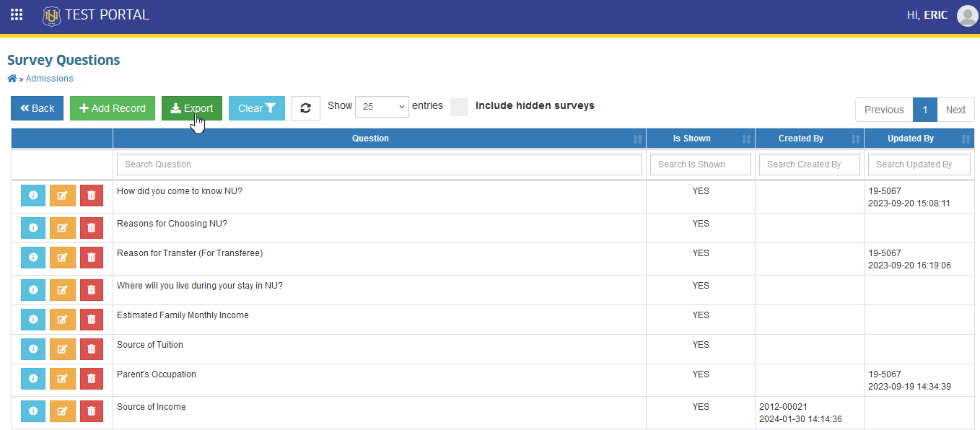Open the Show entries count dropdown
Image resolution: width=980 pixels, height=430 pixels.
(x=382, y=107)
